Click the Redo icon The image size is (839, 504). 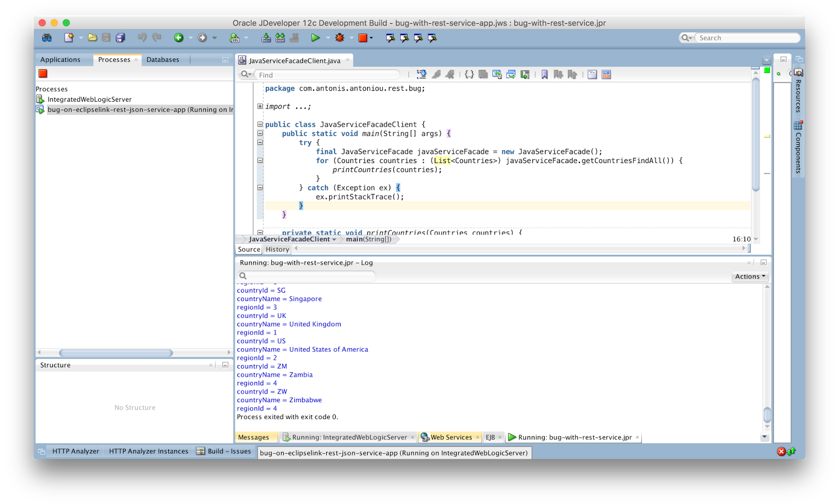pos(156,38)
